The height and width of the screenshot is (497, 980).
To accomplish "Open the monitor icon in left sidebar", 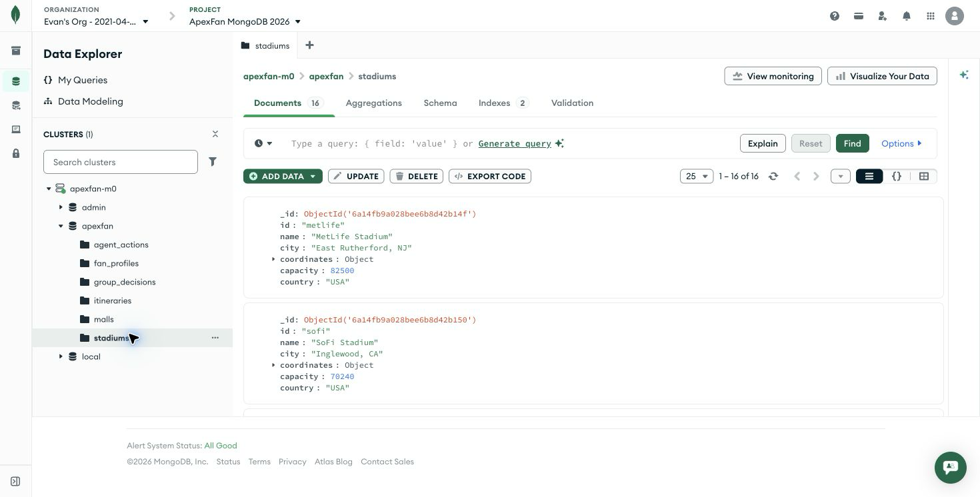I will (16, 129).
